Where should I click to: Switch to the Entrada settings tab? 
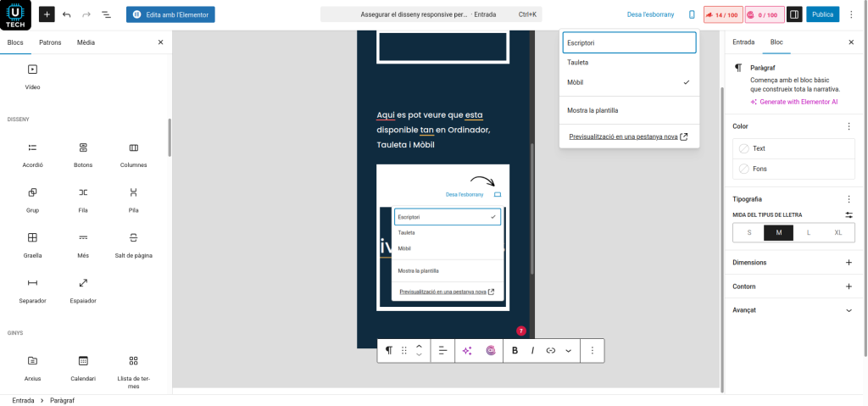point(743,42)
